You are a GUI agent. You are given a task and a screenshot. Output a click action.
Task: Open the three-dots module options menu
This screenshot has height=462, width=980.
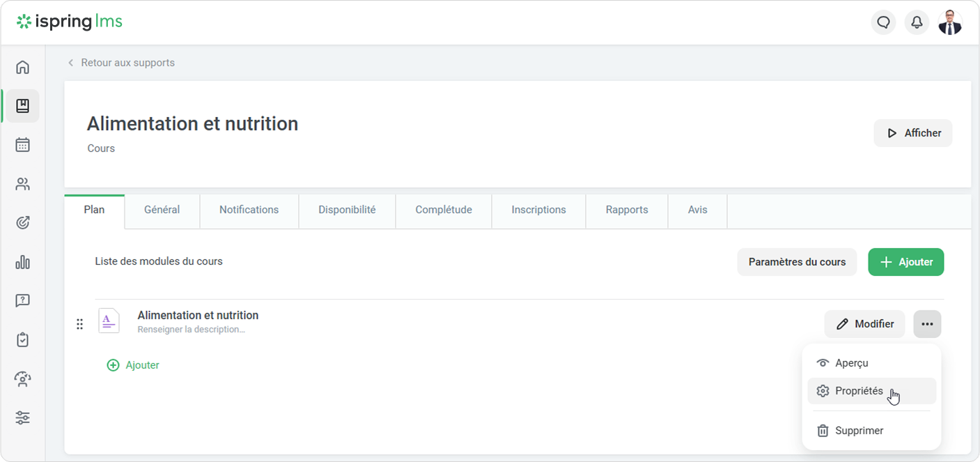pos(927,324)
